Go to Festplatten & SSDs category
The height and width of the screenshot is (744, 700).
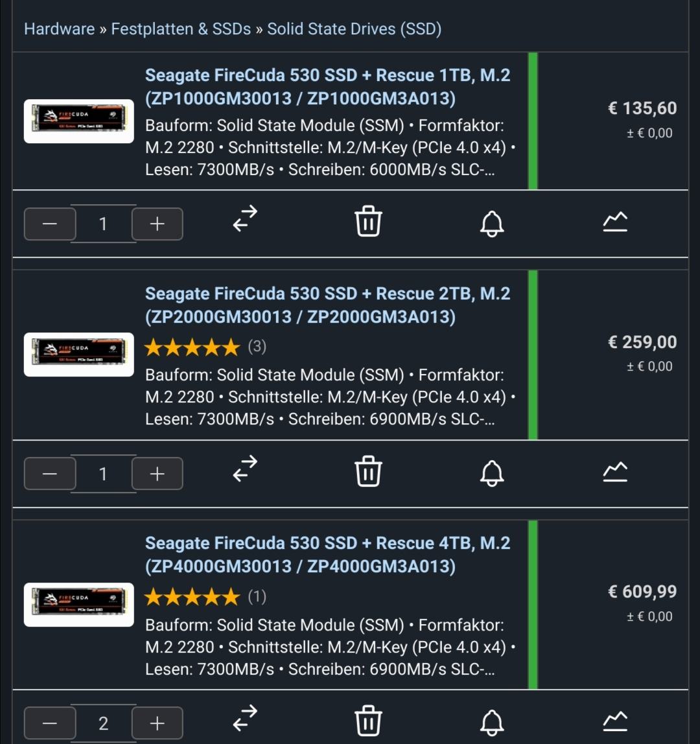tap(181, 29)
